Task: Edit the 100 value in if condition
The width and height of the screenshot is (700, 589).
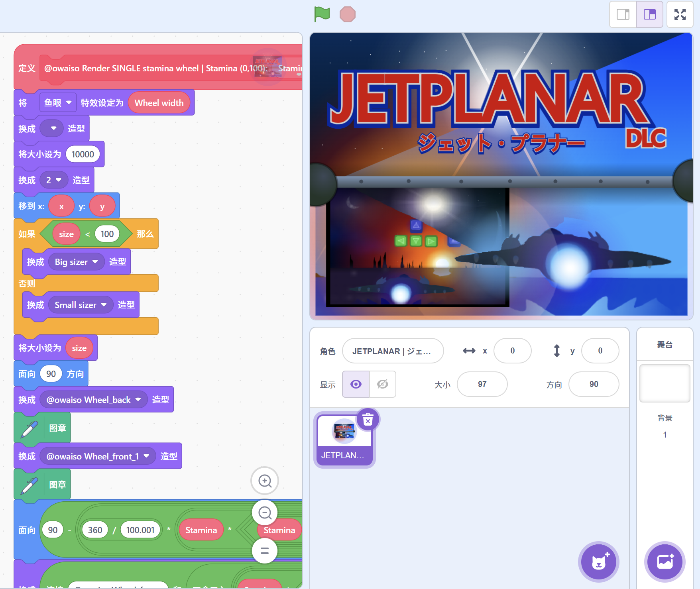Action: pyautogui.click(x=107, y=234)
